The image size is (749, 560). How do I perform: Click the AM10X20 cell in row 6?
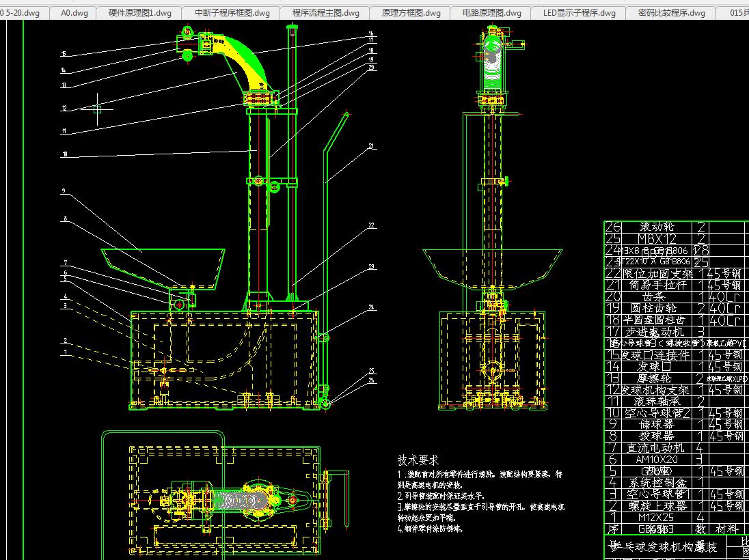656,459
